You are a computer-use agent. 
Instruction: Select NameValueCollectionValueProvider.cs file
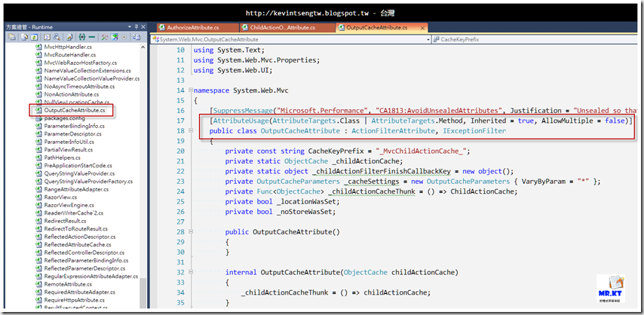[91, 78]
